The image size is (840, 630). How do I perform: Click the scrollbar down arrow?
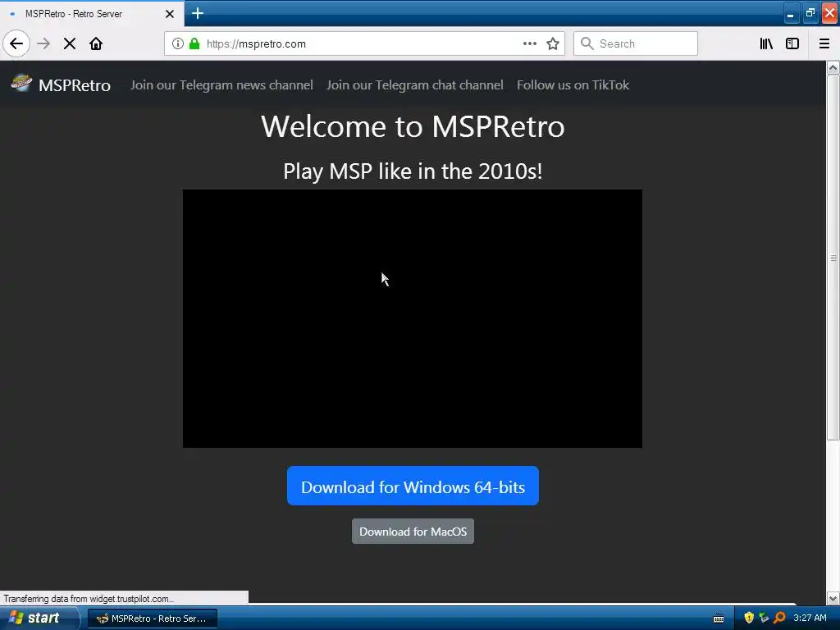coord(833,598)
